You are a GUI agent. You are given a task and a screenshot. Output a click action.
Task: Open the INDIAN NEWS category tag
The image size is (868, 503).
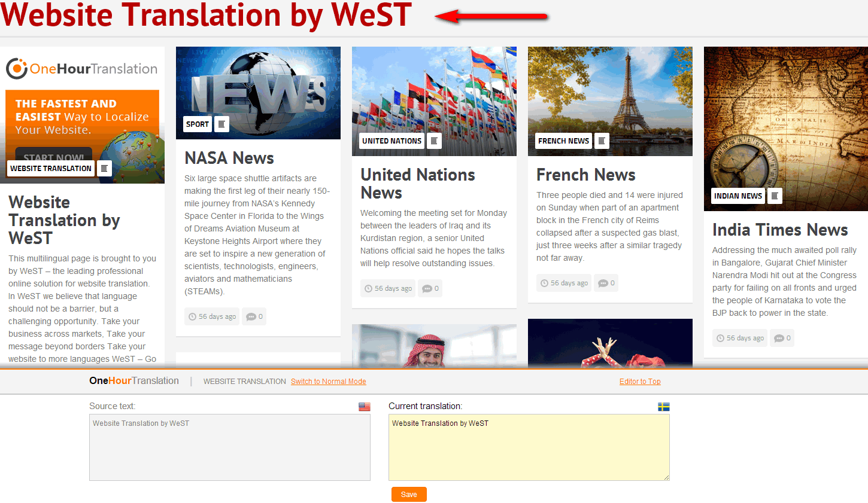(738, 196)
